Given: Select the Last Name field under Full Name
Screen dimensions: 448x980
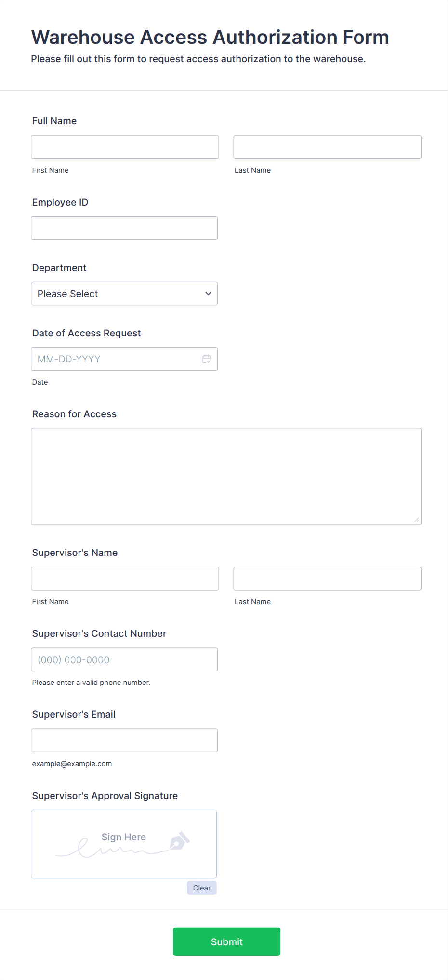Looking at the screenshot, I should [x=327, y=147].
